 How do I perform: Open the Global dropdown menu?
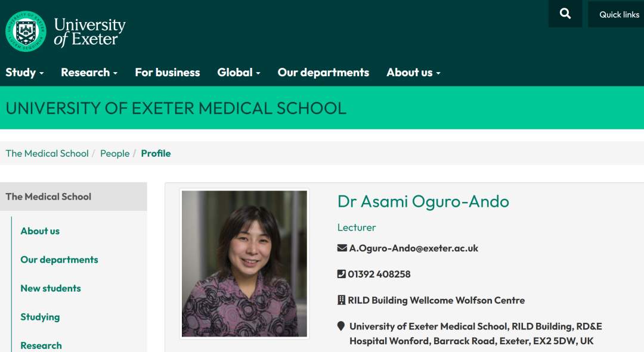[x=239, y=73]
